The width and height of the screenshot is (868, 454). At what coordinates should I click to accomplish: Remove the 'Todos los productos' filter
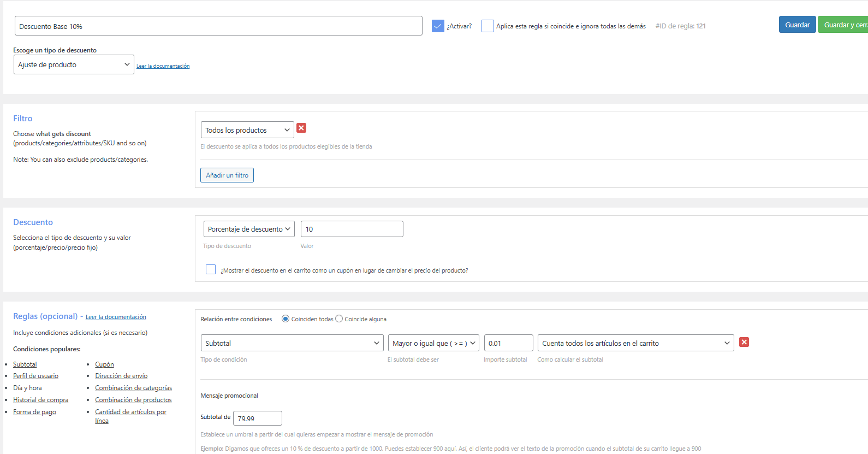[301, 128]
